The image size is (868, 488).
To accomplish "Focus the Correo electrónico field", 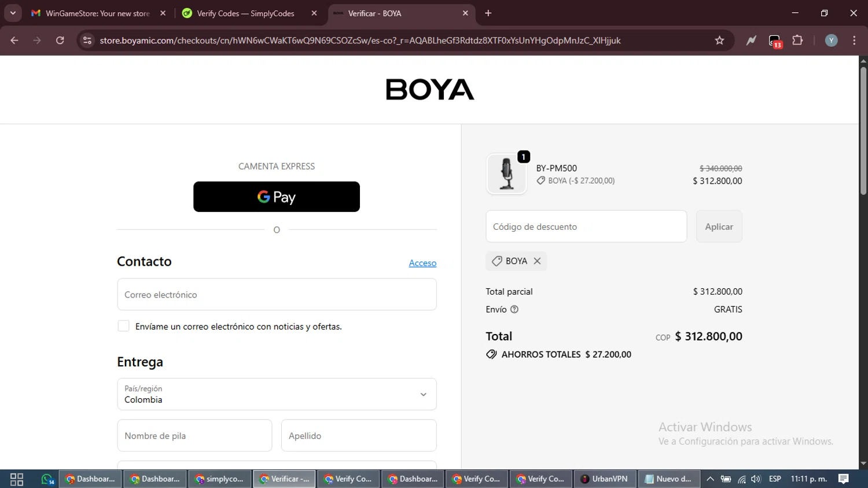I will pyautogui.click(x=277, y=294).
